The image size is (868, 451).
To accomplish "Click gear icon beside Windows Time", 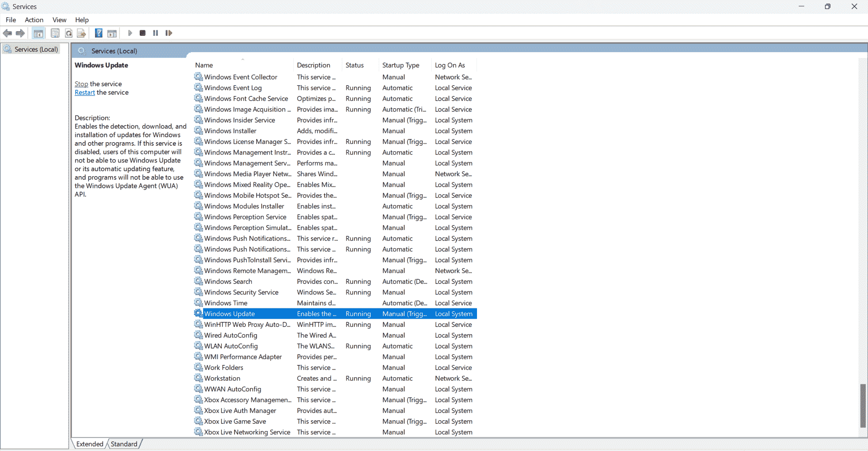I will pyautogui.click(x=198, y=302).
